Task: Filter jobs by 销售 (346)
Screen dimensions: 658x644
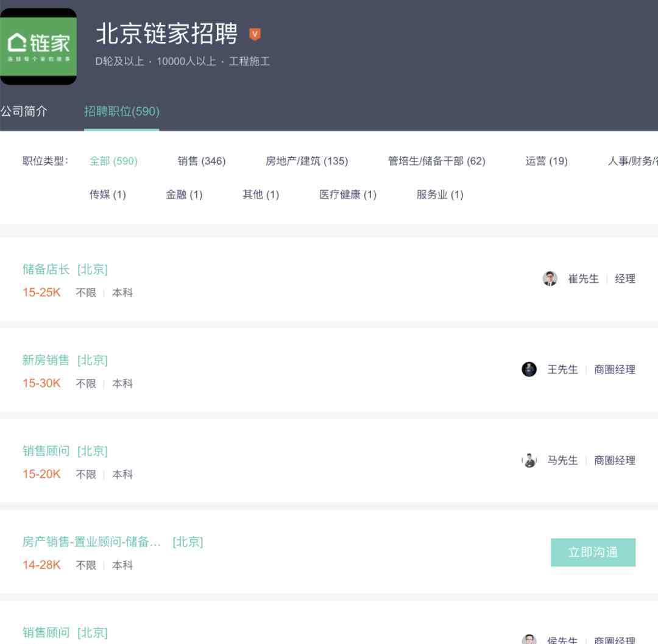Action: (201, 161)
